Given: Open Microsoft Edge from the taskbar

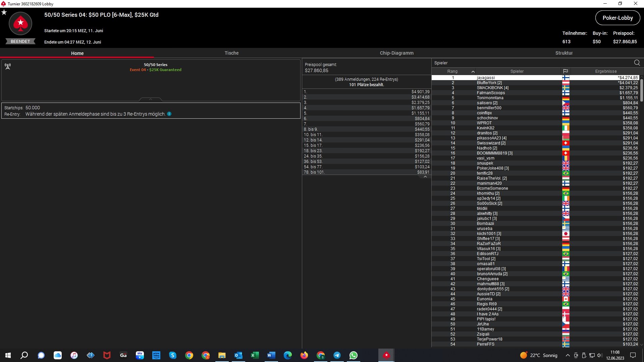Looking at the screenshot, I should [288, 355].
